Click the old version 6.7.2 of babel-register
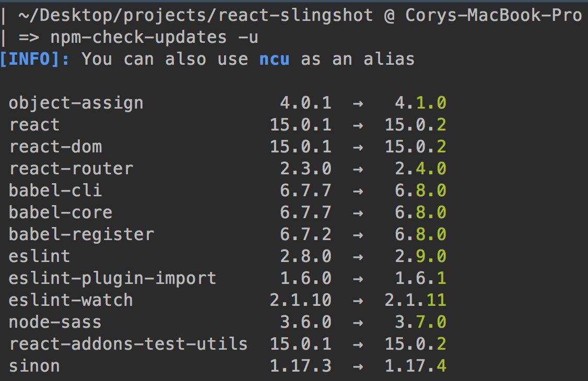The height and width of the screenshot is (381, 588). (305, 234)
